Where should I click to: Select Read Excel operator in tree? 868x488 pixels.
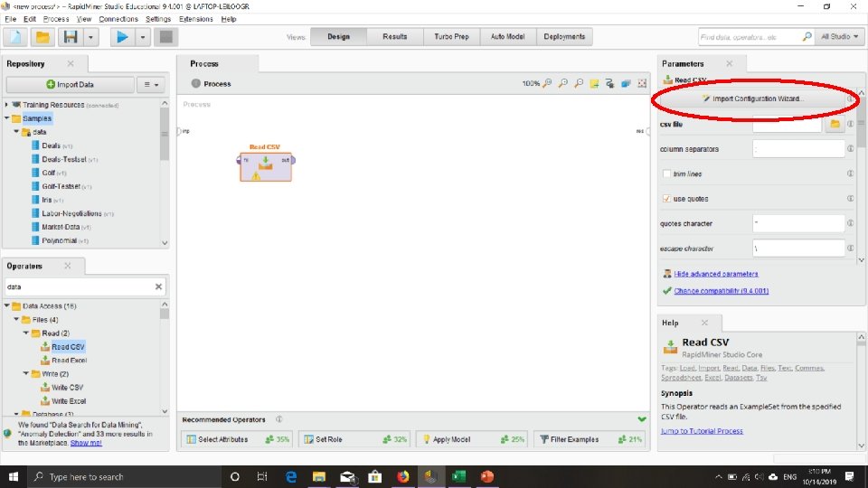(70, 361)
